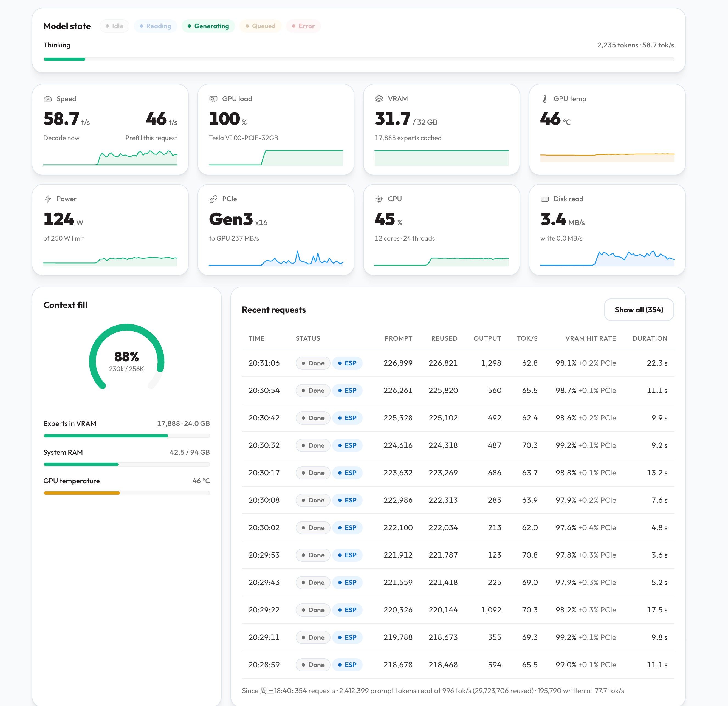The height and width of the screenshot is (706, 728).
Task: Click prompt value 224,616
Action: click(398, 445)
